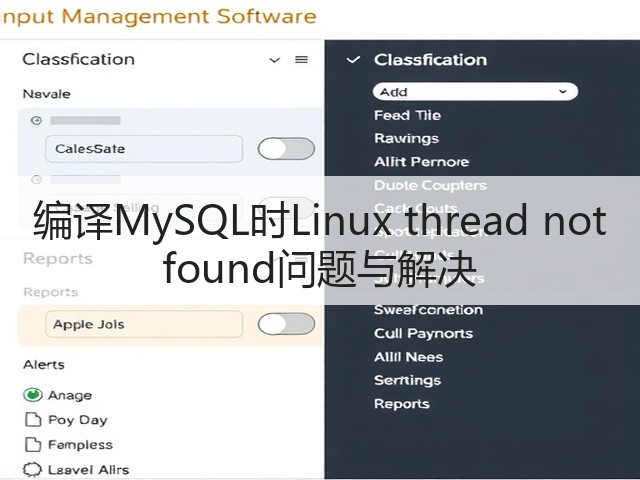Select Rawings menu item
This screenshot has width=640, height=480.
[407, 138]
